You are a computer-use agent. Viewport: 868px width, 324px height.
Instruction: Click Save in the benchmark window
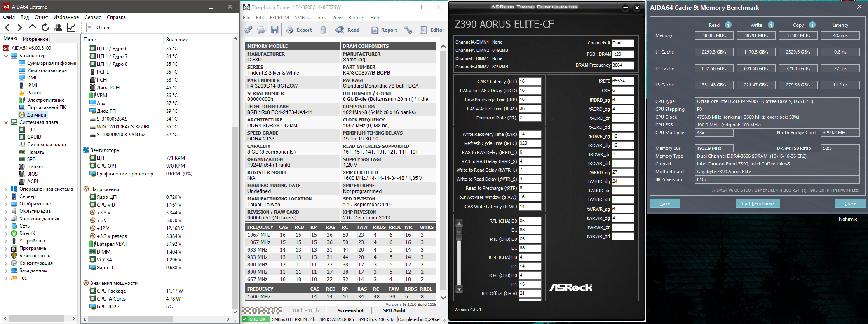coord(665,203)
